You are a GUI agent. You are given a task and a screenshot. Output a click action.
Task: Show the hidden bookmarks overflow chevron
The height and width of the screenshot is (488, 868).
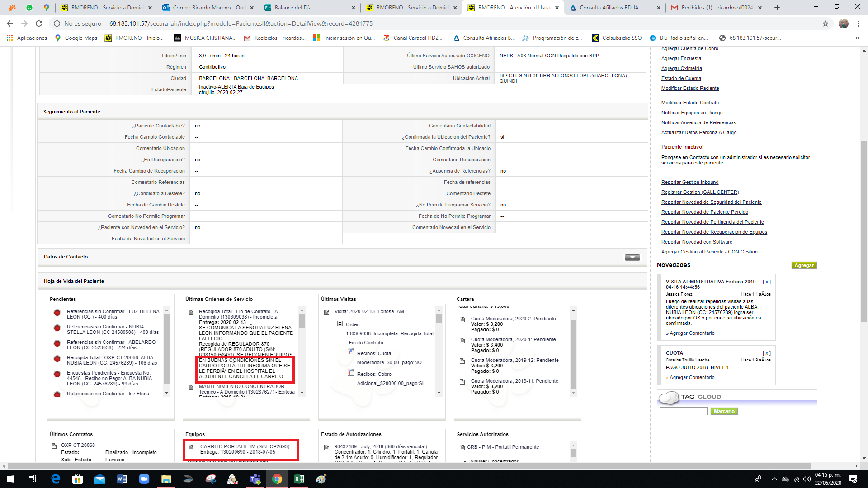(857, 38)
